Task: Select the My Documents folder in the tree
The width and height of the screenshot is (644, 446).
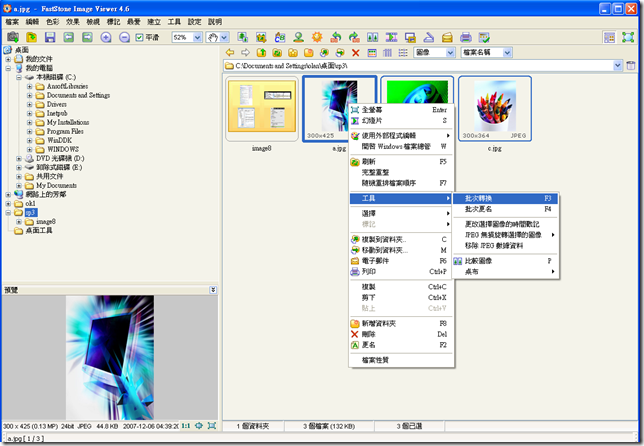Action: 56,186
